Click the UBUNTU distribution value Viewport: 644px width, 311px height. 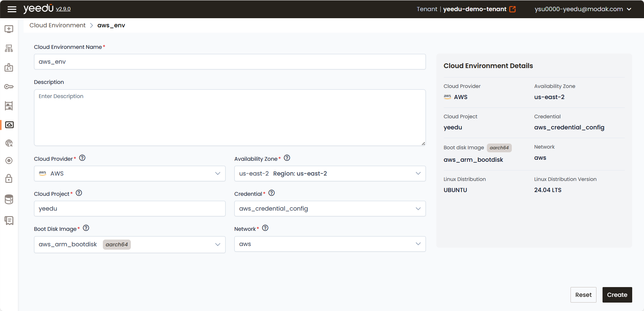(x=456, y=190)
